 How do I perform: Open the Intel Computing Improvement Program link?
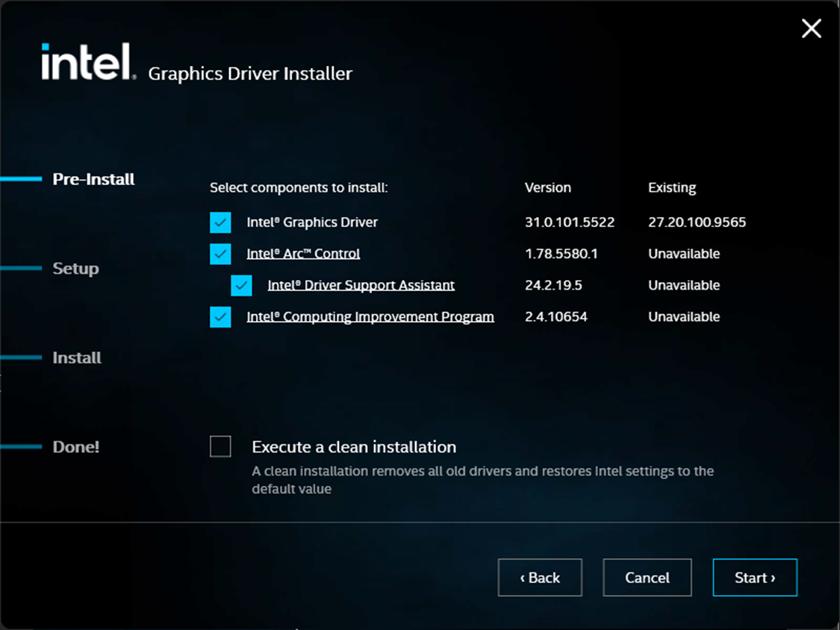370,316
